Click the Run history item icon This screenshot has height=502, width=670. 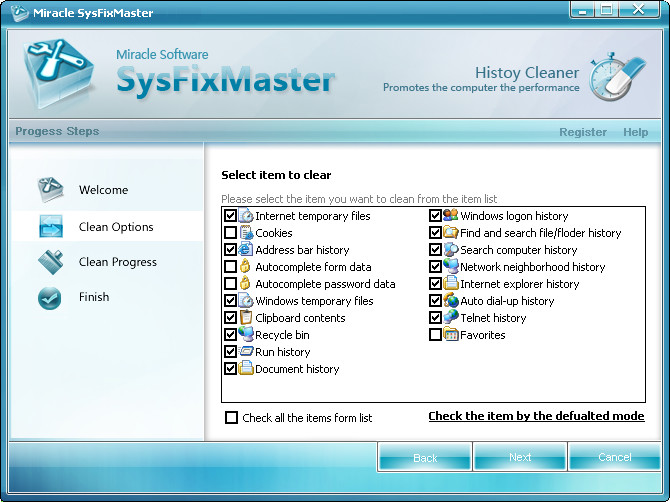(x=246, y=352)
